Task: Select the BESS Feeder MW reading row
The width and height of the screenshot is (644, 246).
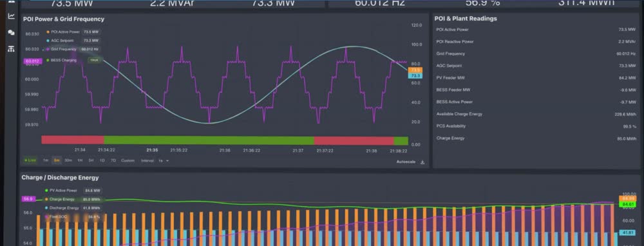Action: coord(536,90)
